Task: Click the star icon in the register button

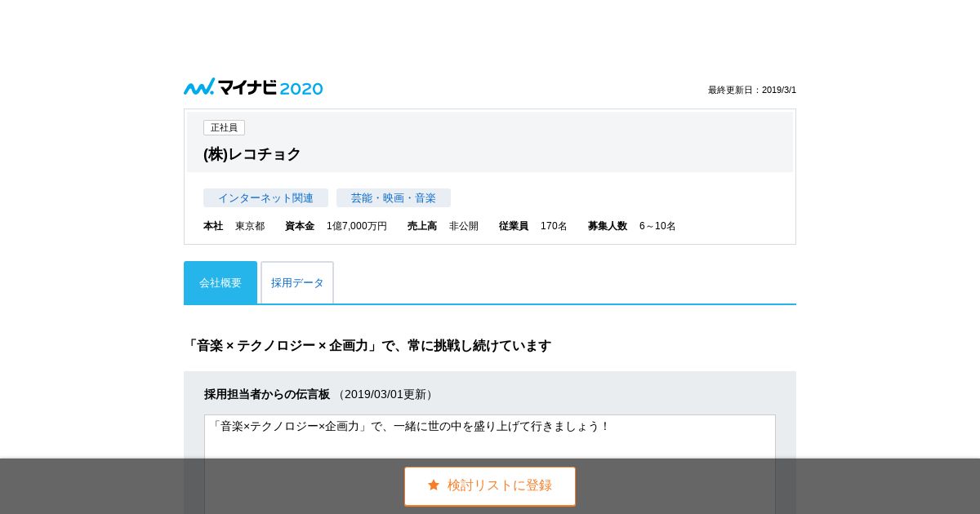Action: pos(434,485)
